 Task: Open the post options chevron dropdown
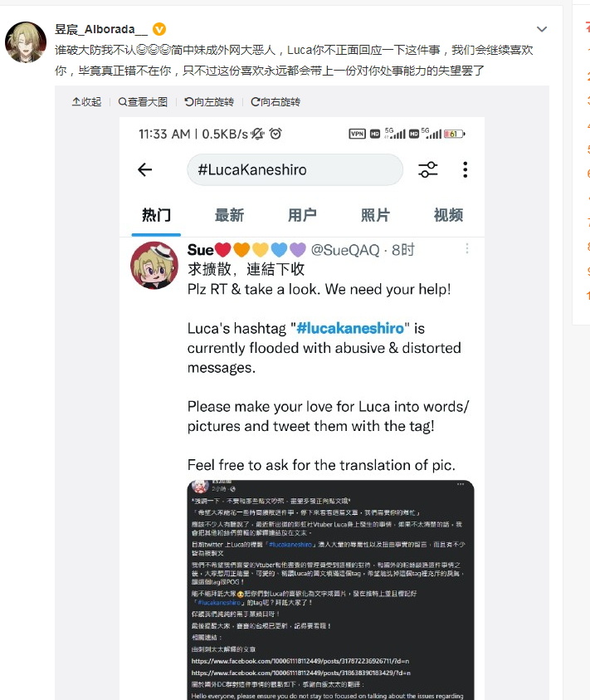[541, 29]
